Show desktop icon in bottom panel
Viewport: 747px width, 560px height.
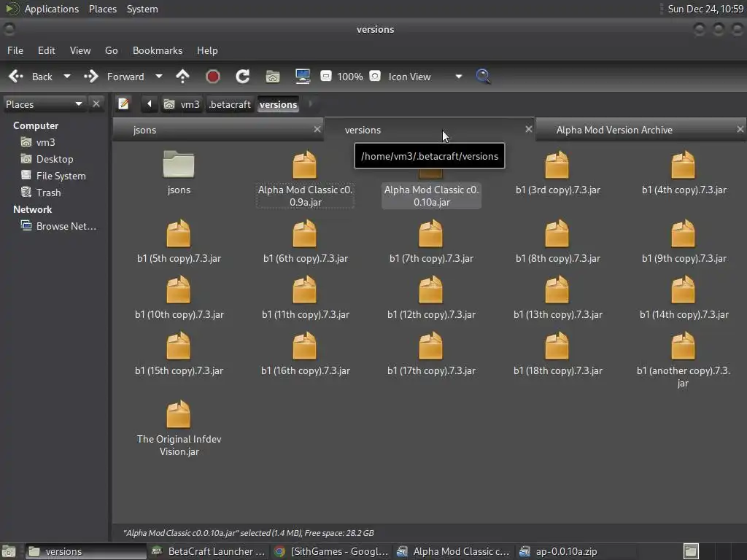[x=9, y=552]
